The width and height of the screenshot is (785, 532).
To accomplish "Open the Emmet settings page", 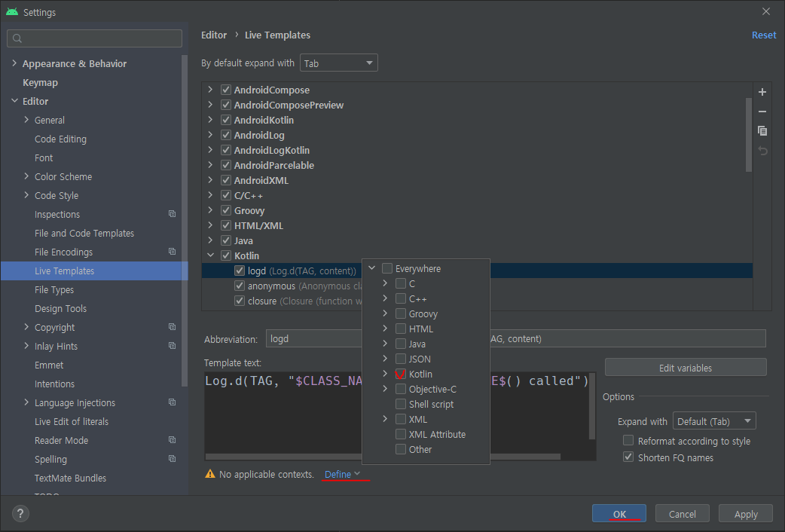I will 49,365.
